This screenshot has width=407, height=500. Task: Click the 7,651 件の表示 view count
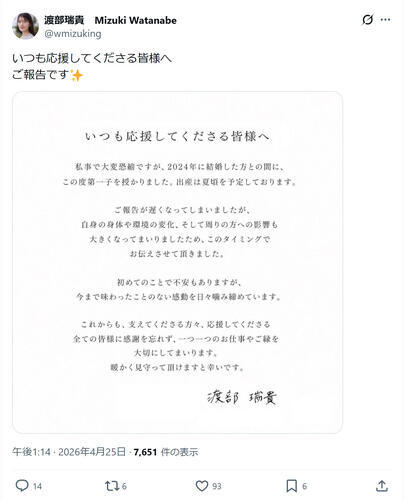pos(166,452)
